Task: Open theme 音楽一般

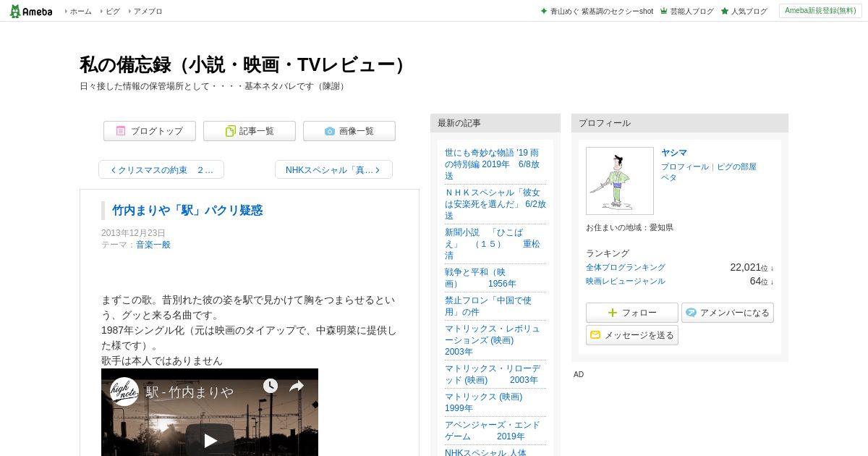Action: click(153, 245)
